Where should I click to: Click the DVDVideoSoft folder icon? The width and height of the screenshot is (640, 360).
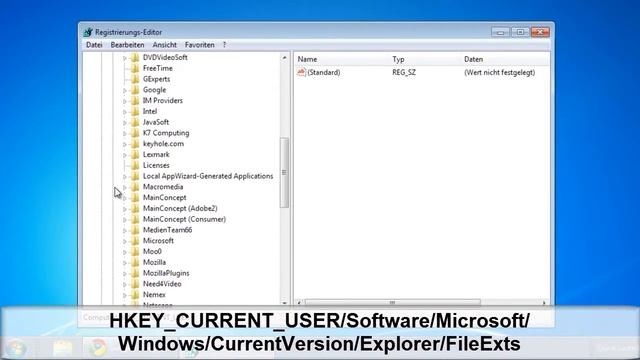coord(135,58)
